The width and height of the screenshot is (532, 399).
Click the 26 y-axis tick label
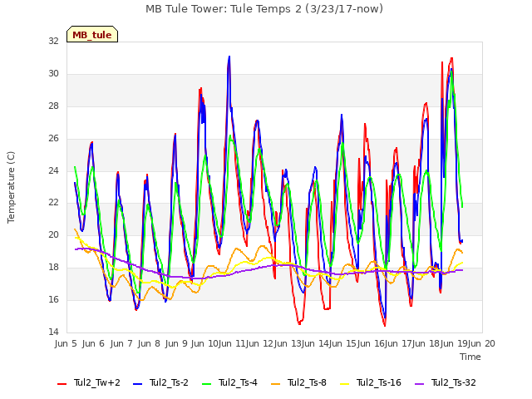click(53, 139)
